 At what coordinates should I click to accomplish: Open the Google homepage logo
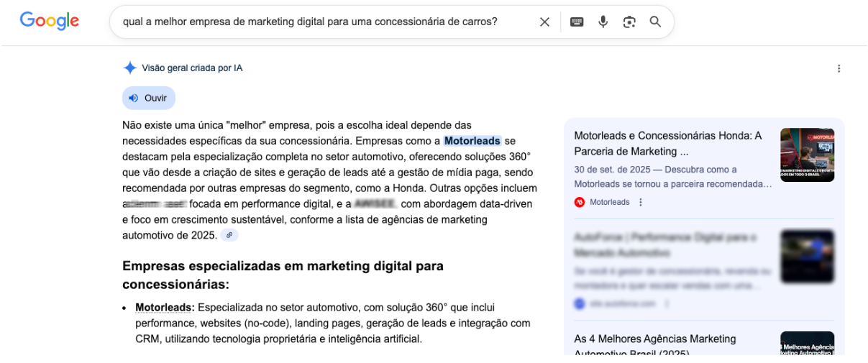(x=50, y=21)
